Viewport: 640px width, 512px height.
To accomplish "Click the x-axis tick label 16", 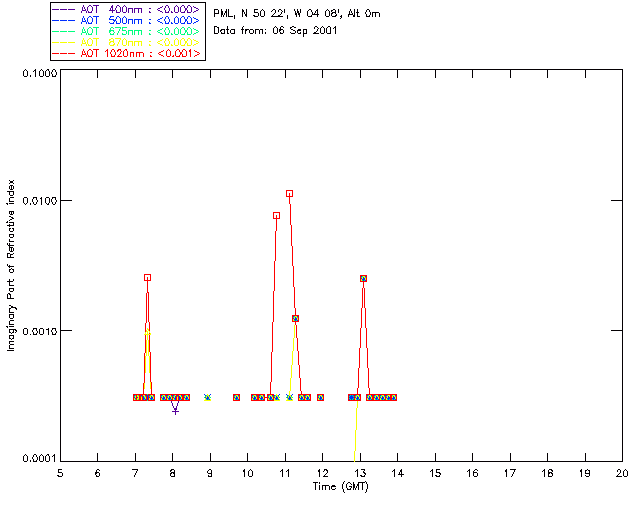I will pyautogui.click(x=473, y=473).
